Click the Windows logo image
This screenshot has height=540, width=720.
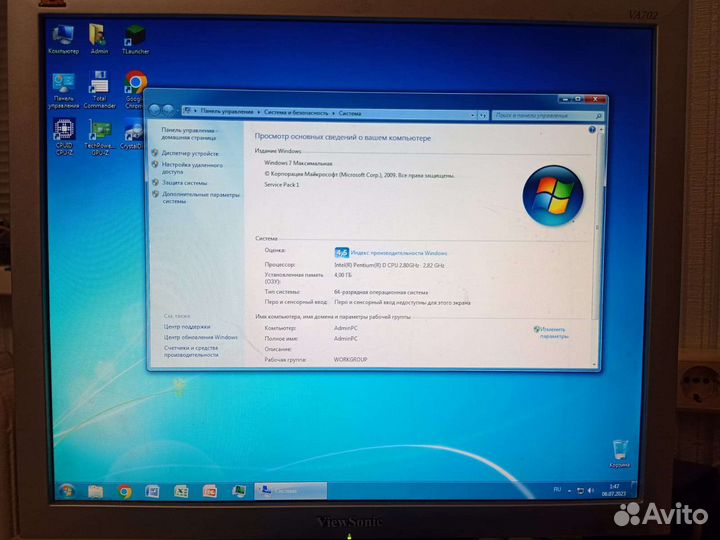tap(553, 195)
